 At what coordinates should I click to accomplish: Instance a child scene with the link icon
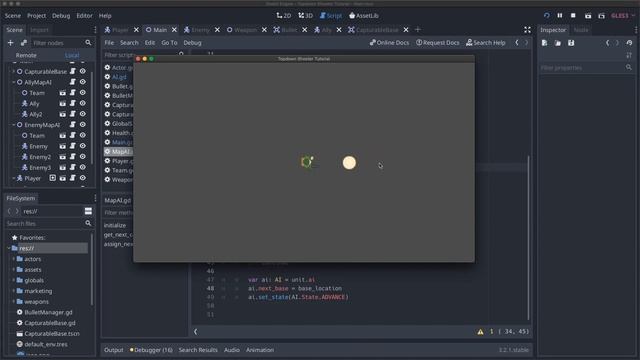24,42
